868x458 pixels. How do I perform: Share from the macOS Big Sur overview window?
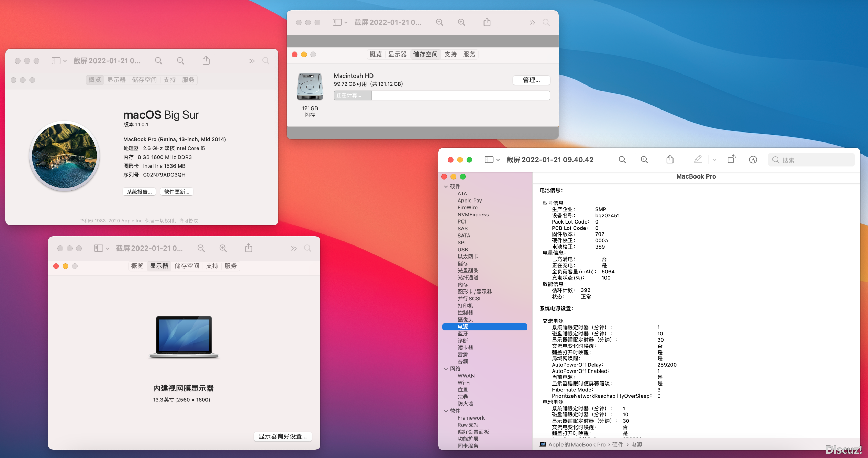click(x=206, y=60)
